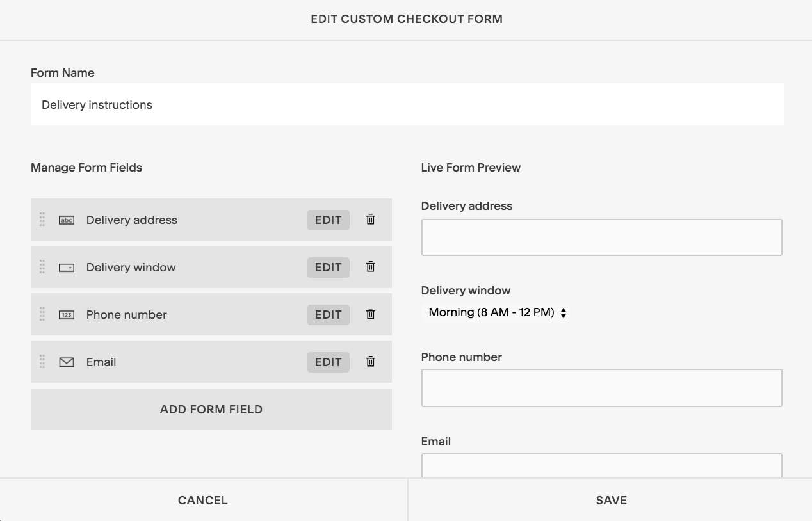
Task: Cancel editing the checkout form
Action: point(203,501)
